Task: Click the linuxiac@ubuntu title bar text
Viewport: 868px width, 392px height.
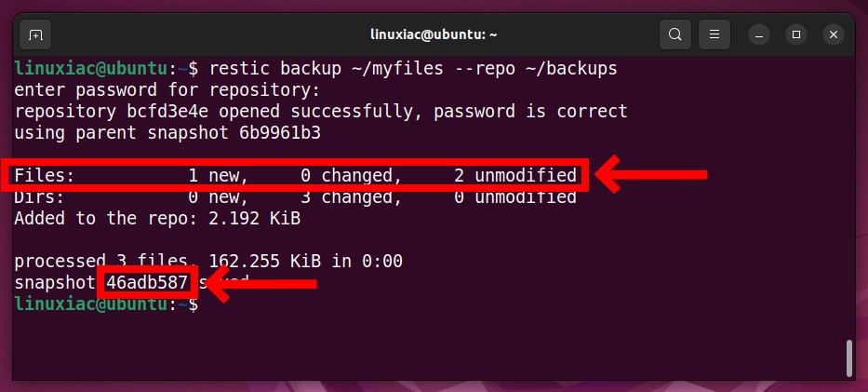Action: (434, 34)
